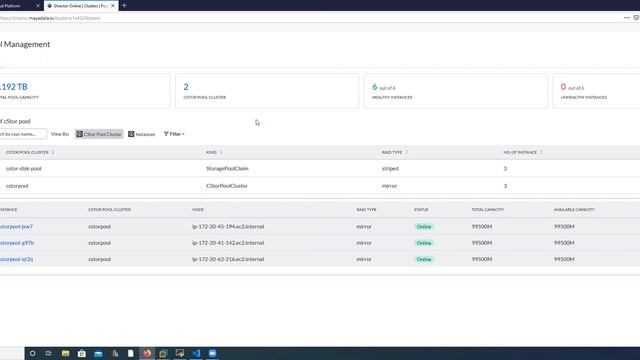The image size is (640, 360).
Task: Click the Status column header in instances table
Action: (x=421, y=209)
